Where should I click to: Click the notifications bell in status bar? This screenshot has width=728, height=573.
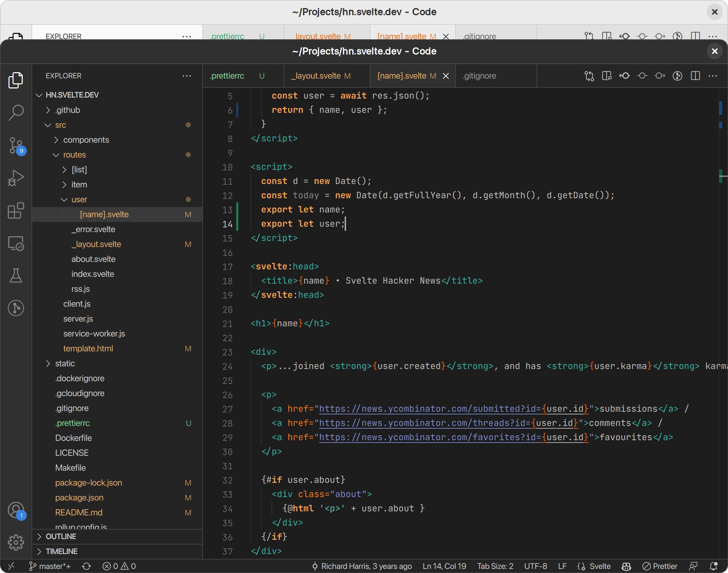713,566
